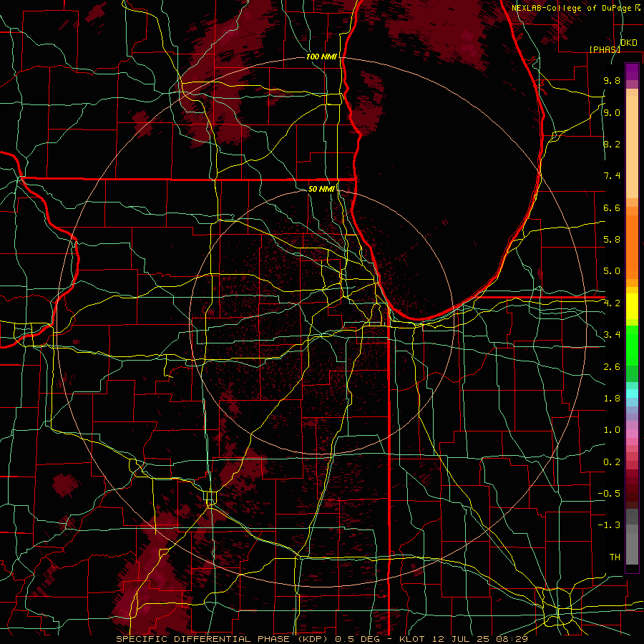
Task: Click the 2.6 scale value
Action: (x=612, y=367)
